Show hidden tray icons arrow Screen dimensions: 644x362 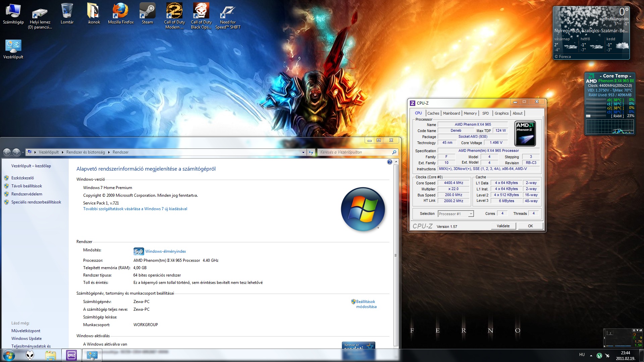[x=591, y=355]
